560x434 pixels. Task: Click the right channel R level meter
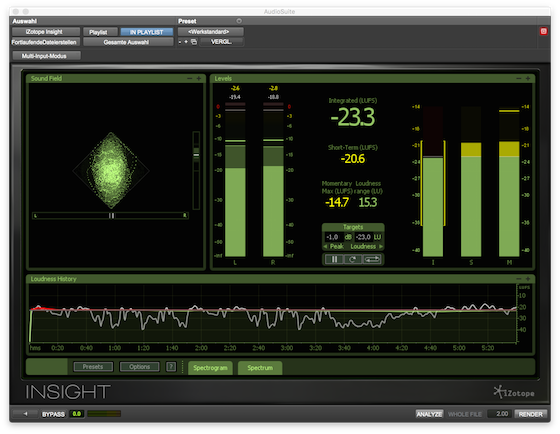point(273,180)
